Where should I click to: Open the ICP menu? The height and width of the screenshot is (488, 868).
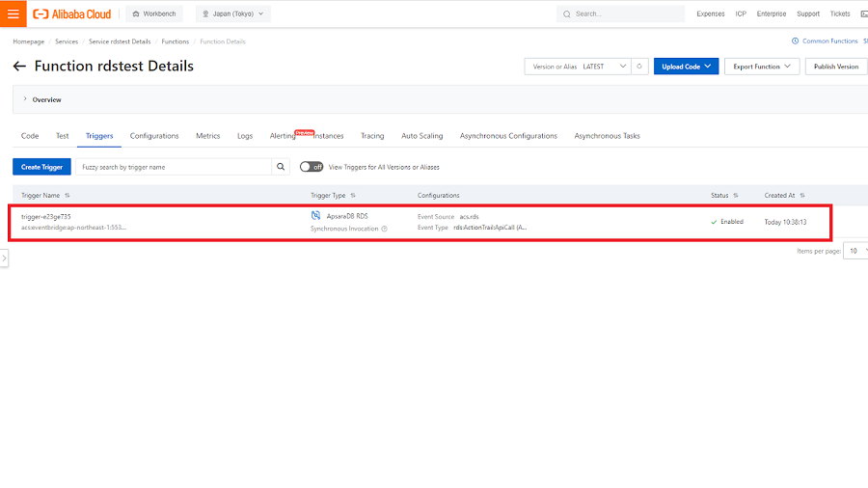[x=741, y=14]
